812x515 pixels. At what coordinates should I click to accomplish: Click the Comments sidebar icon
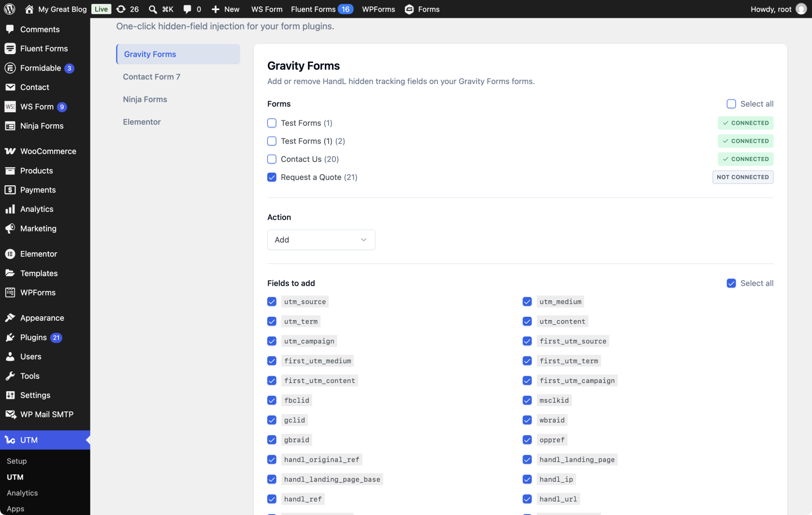(10, 29)
